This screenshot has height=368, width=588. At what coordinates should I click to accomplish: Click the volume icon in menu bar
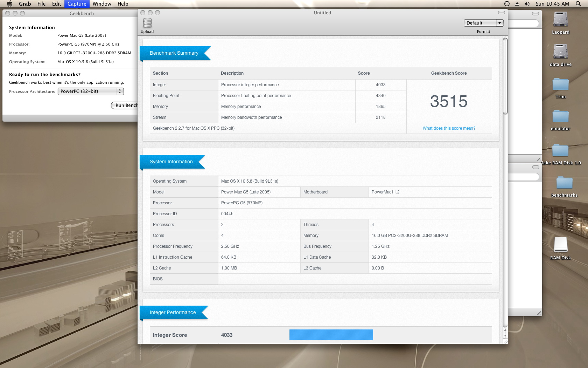coord(527,4)
